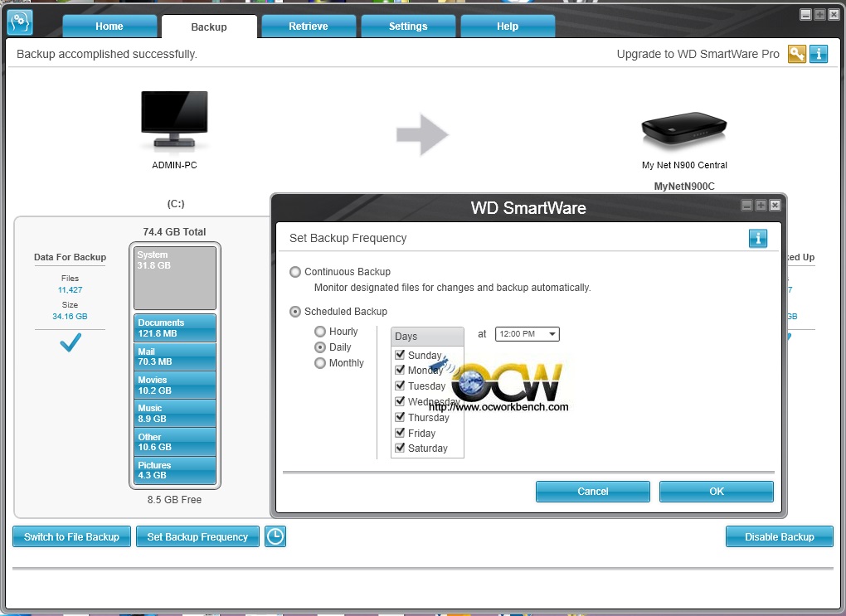This screenshot has width=846, height=616.
Task: Click the files count 11,427
Action: pos(70,289)
